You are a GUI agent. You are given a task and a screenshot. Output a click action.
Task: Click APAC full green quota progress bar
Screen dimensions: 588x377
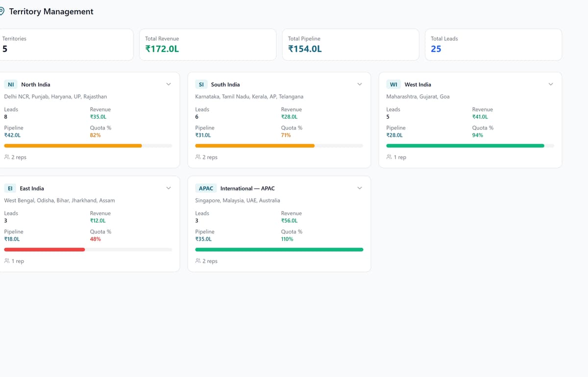point(279,250)
